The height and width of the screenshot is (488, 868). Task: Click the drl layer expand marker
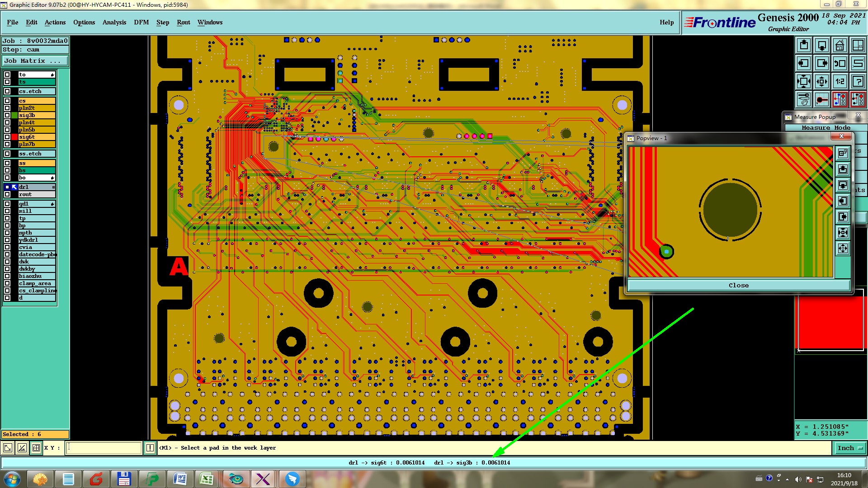(53, 187)
